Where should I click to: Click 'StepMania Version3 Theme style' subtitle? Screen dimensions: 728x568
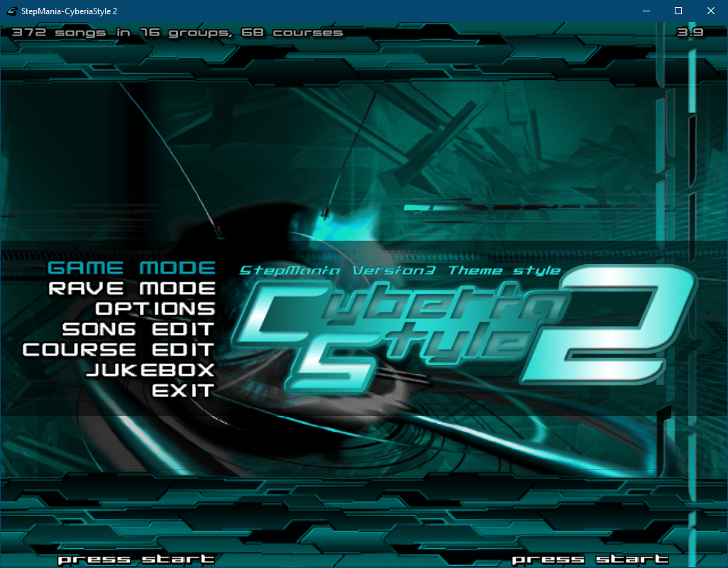tap(399, 271)
